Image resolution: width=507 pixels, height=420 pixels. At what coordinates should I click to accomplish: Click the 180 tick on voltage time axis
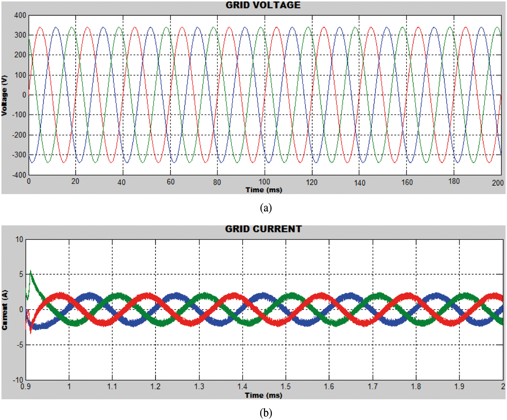point(454,181)
